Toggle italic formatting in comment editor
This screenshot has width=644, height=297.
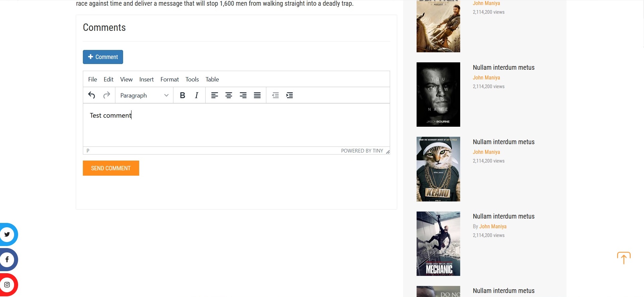click(197, 96)
